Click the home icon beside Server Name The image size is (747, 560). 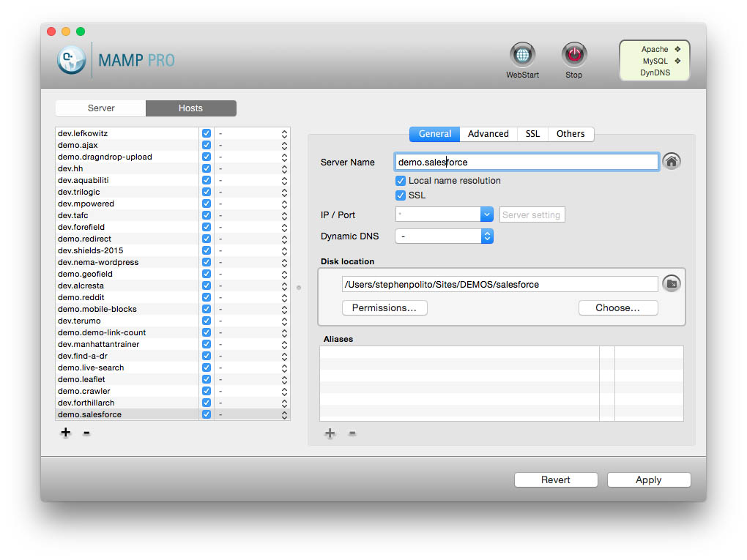(x=672, y=162)
